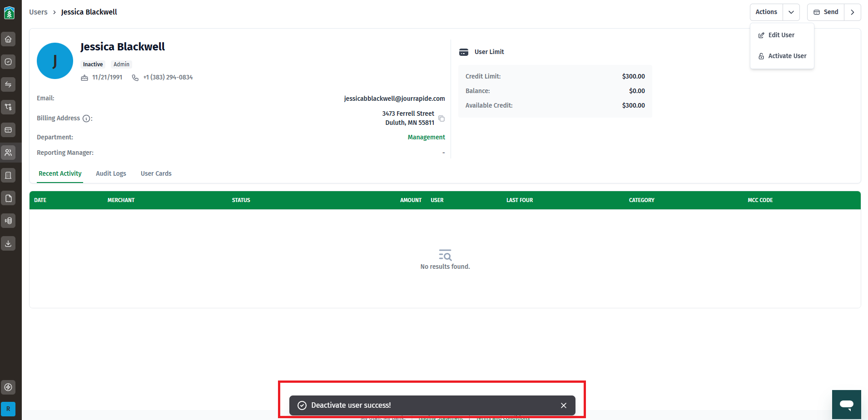The image size is (868, 420).
Task: Click the MCC CODE column header
Action: coord(760,200)
